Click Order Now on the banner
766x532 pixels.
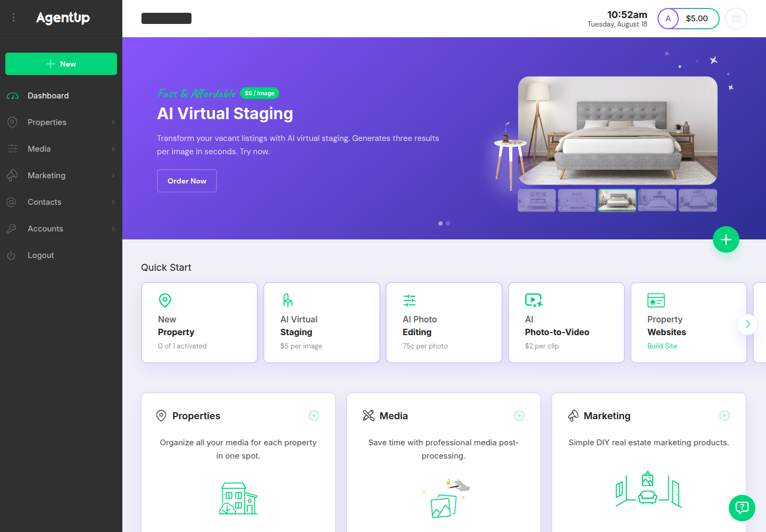tap(187, 181)
